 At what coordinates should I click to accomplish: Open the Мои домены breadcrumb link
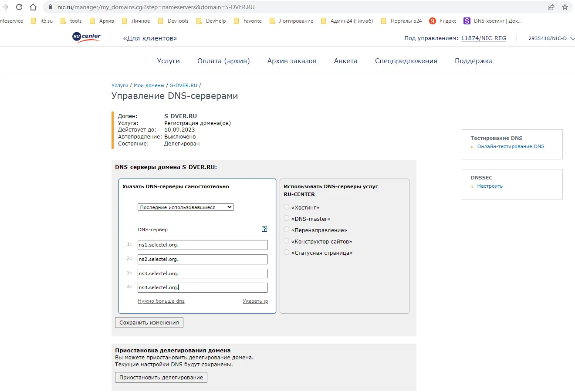(149, 85)
